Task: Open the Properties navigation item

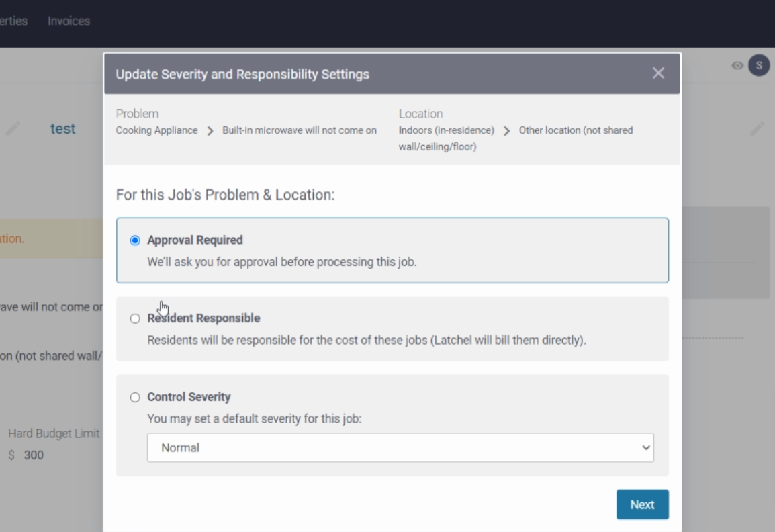Action: tap(13, 21)
